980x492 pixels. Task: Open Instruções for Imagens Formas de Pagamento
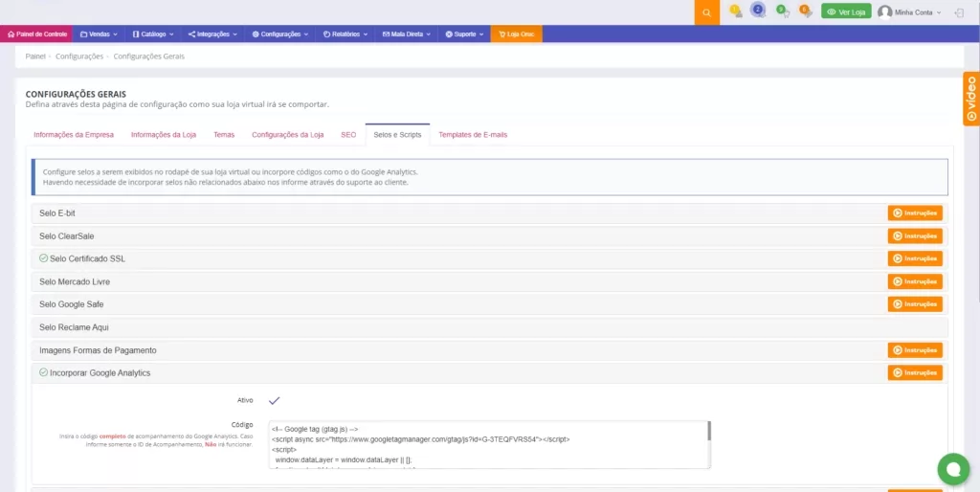tap(915, 350)
